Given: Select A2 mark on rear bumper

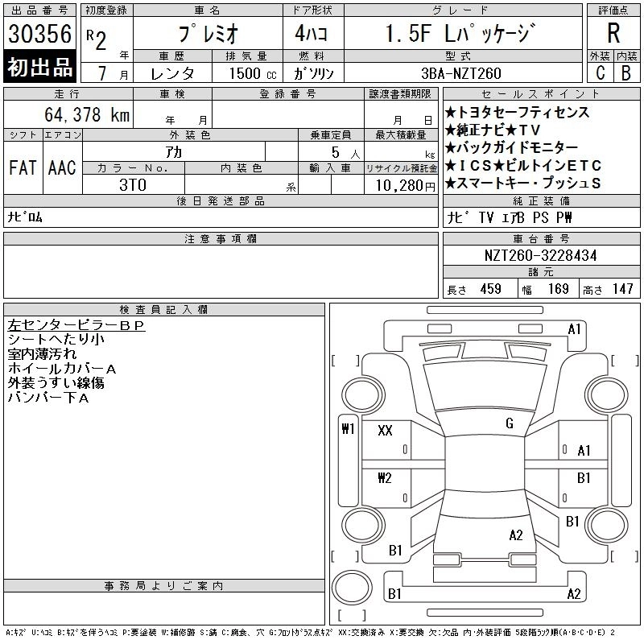Looking at the screenshot, I should pyautogui.click(x=574, y=594).
